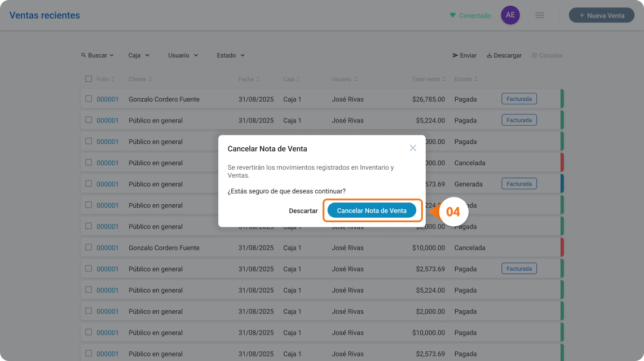Click Facturada badge on Generada row
644x361 pixels.
tap(519, 184)
